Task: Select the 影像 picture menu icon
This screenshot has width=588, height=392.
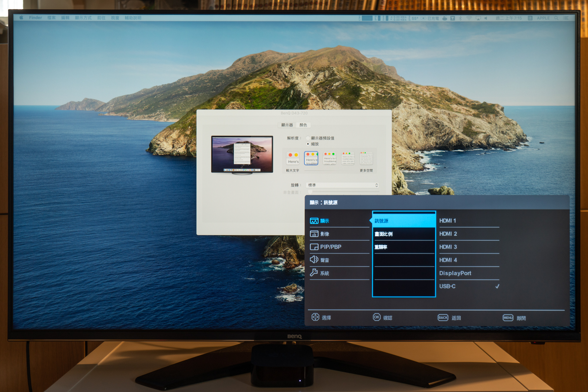Action: pos(314,234)
